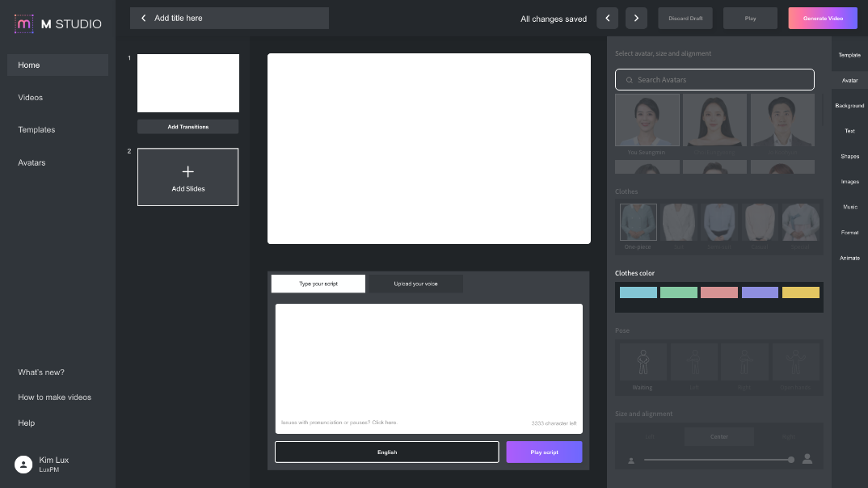Click in the Search Avatars field

point(714,80)
